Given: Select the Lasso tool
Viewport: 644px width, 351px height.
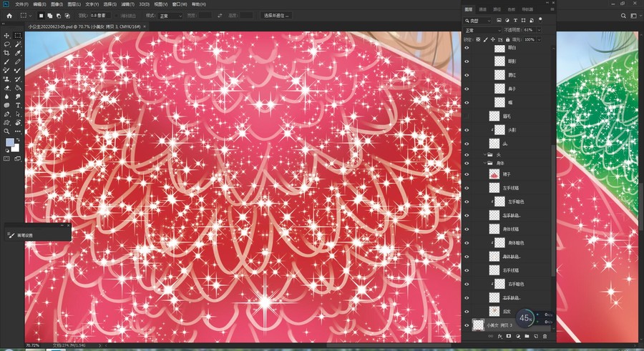Looking at the screenshot, I should (6, 44).
